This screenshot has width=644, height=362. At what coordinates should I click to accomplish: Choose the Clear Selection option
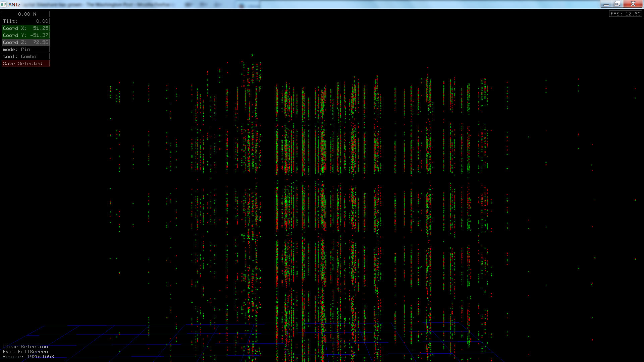pyautogui.click(x=25, y=347)
